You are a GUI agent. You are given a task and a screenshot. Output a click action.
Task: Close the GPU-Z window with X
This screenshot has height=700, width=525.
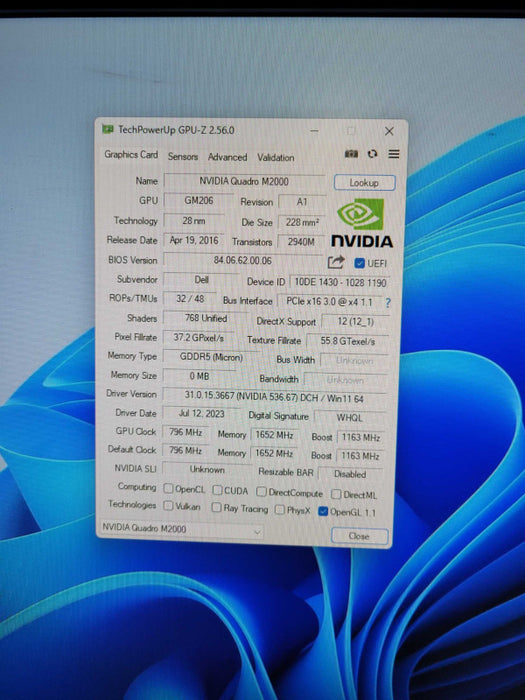click(389, 131)
